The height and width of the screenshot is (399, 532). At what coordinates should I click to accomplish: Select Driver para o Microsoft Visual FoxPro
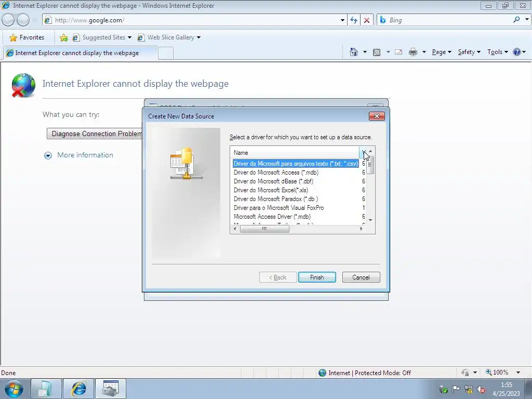coord(278,208)
